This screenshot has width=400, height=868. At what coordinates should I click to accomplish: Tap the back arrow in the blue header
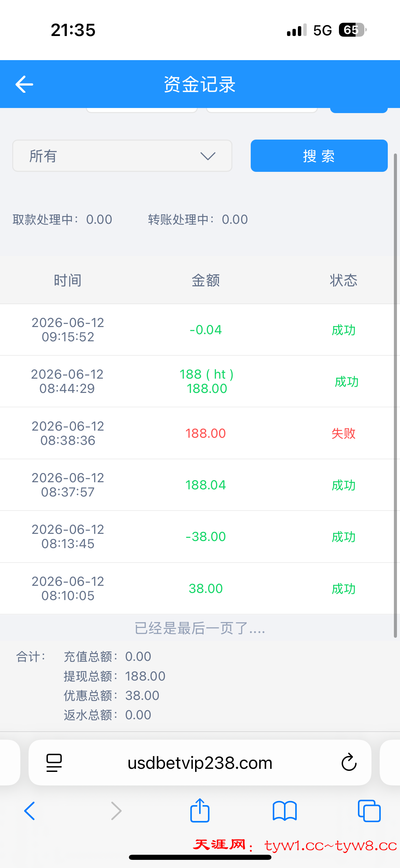tap(24, 84)
